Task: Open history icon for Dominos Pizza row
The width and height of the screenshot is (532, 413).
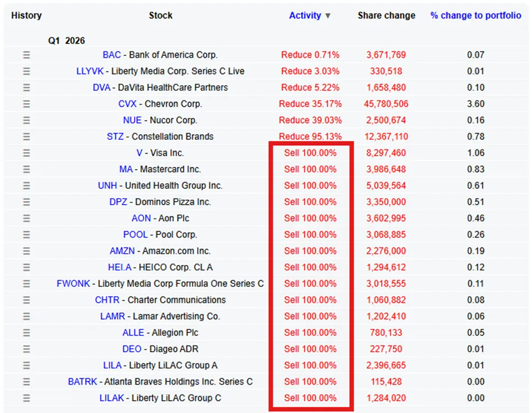Action: (26, 202)
